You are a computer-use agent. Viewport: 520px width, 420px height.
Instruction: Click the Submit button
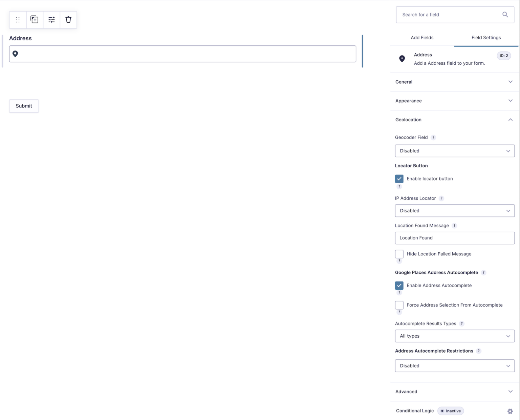point(24,106)
